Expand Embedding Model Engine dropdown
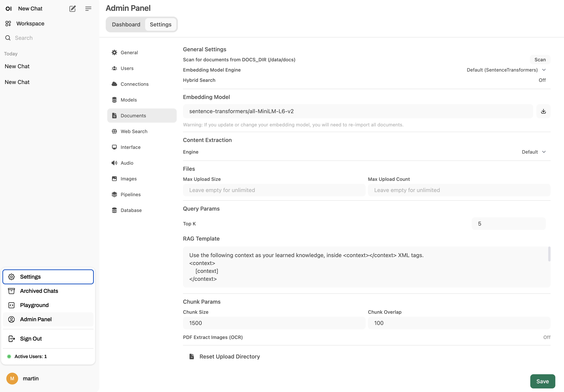The height and width of the screenshot is (392, 564). click(506, 70)
